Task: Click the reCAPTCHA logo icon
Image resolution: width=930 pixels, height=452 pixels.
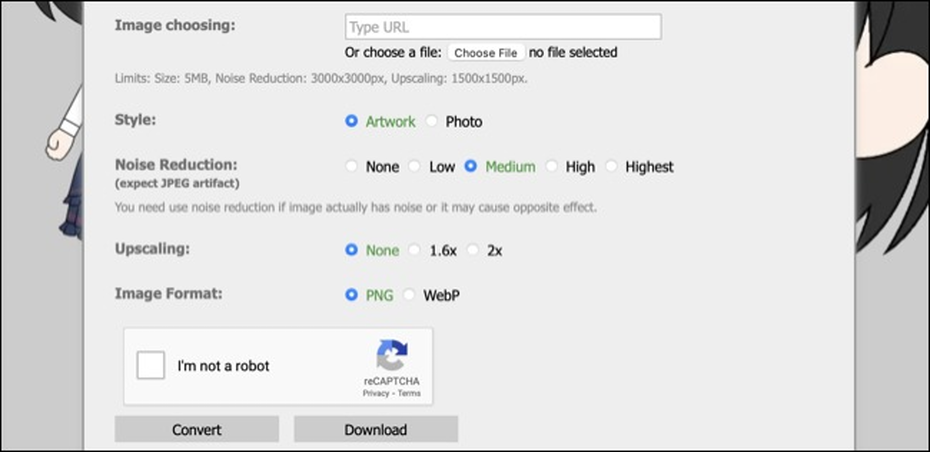Action: tap(392, 357)
